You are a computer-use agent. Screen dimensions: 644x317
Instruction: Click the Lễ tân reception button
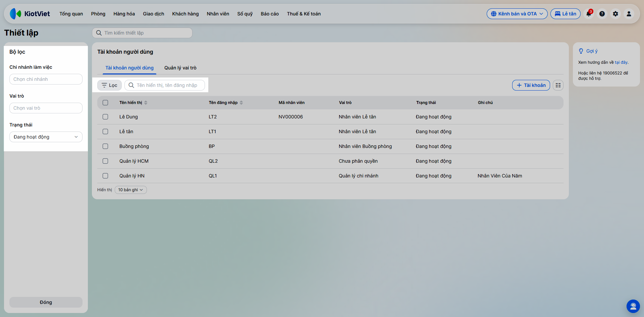[x=566, y=14]
